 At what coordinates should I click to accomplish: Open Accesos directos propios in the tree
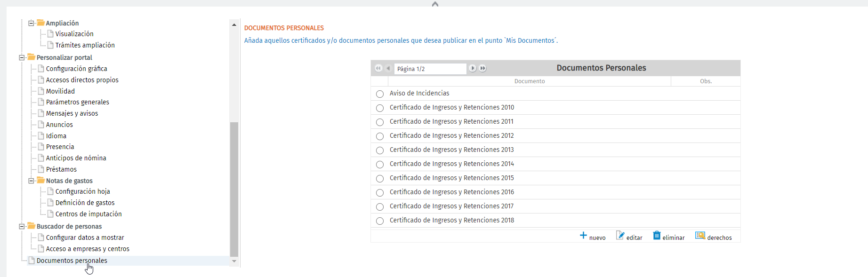click(82, 80)
